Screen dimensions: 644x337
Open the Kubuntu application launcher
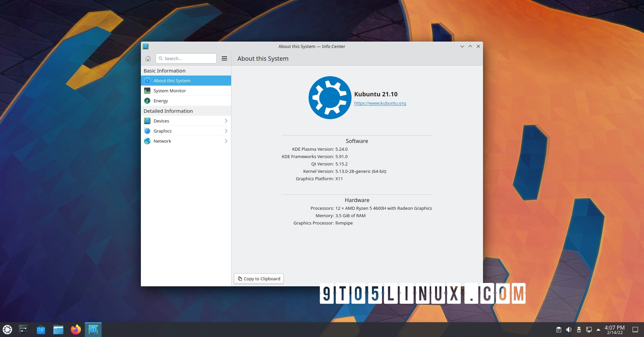pos(7,329)
